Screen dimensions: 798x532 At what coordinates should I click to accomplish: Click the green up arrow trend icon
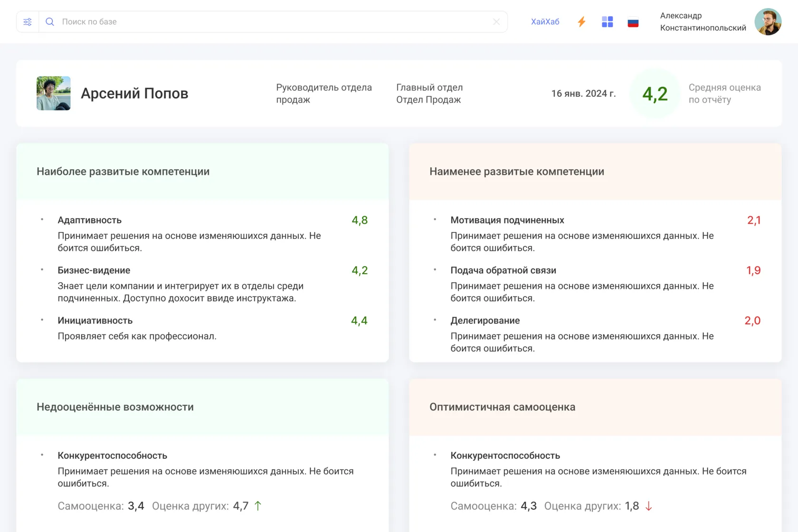pyautogui.click(x=258, y=506)
